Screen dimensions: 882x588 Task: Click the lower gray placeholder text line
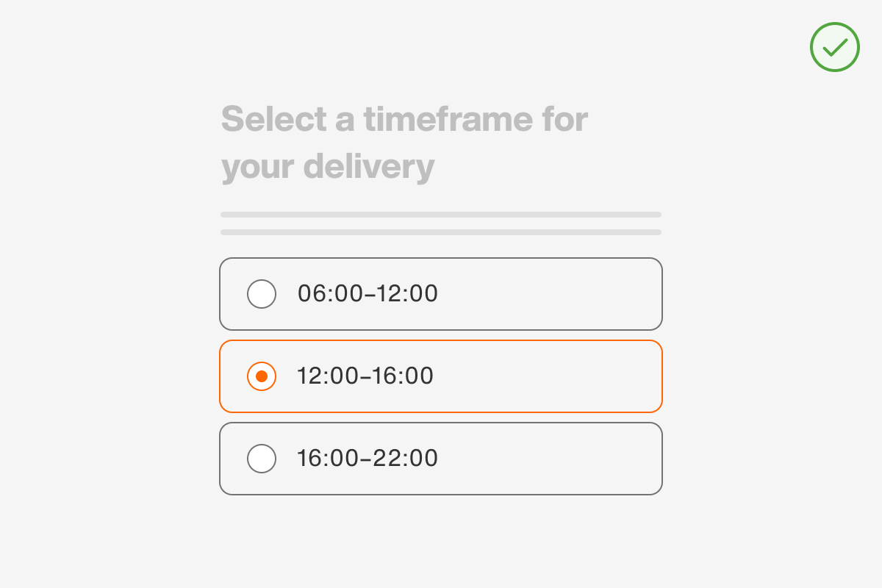pos(441,232)
